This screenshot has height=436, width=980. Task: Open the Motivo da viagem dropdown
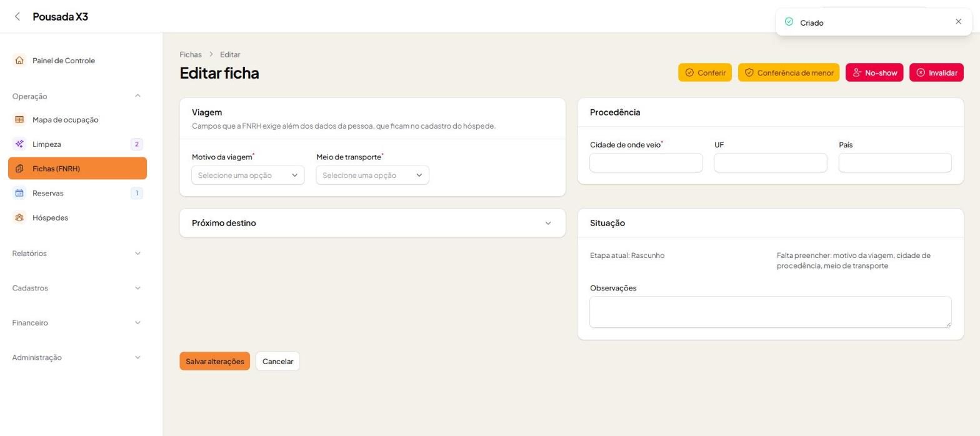[x=248, y=175]
